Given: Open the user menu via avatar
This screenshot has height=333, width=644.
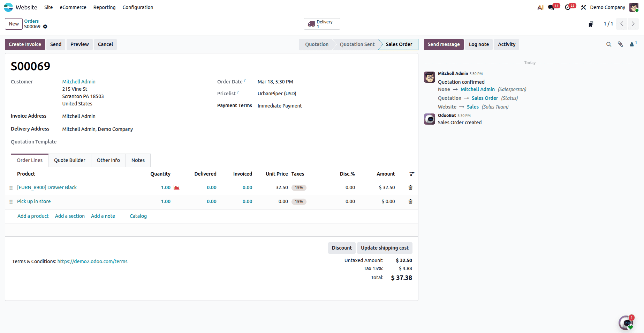Looking at the screenshot, I should tap(634, 7).
